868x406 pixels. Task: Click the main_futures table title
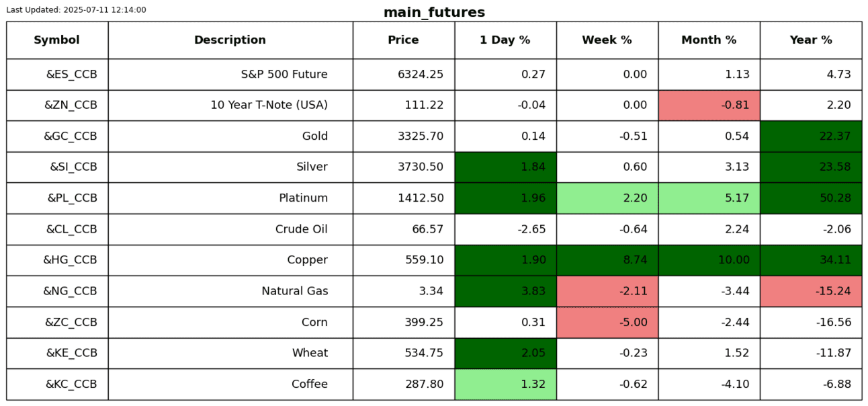(434, 13)
